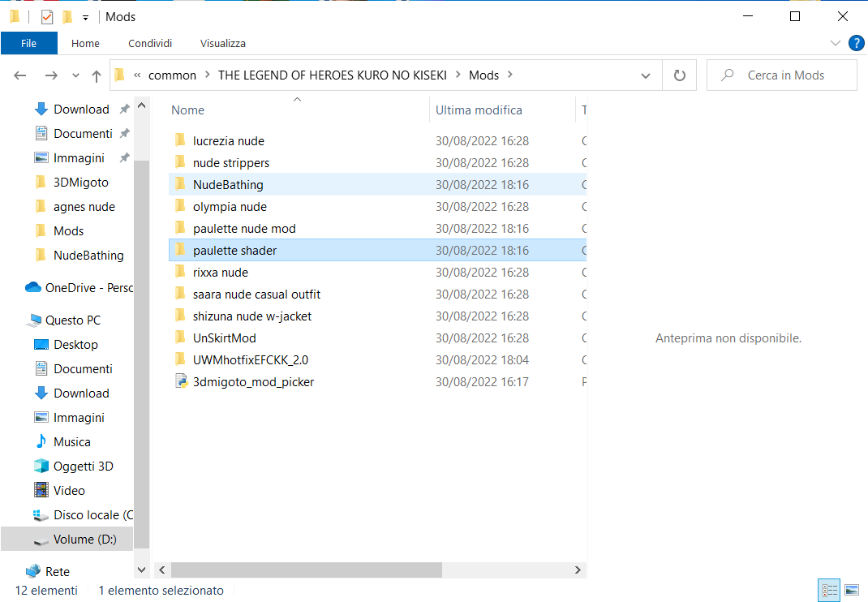The width and height of the screenshot is (868, 602).
Task: Click the back navigation arrow
Action: tap(20, 75)
